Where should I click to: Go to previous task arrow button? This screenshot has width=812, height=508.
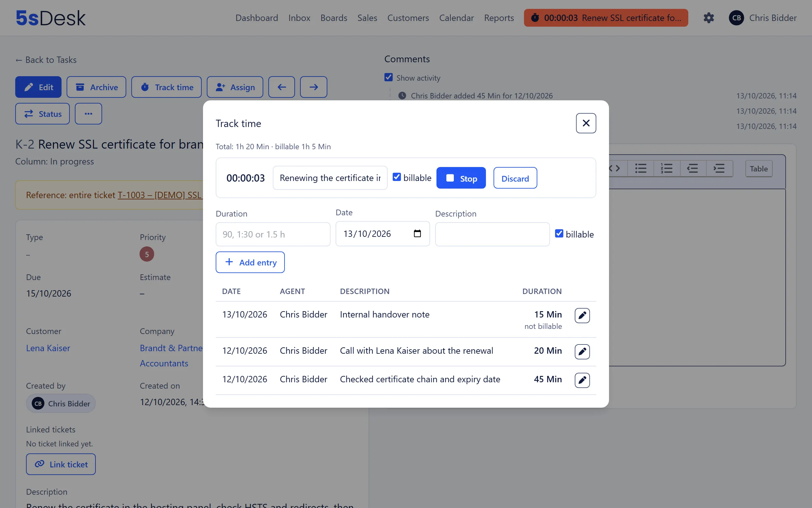282,87
